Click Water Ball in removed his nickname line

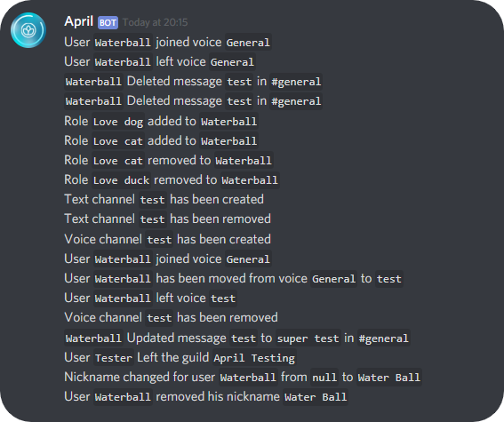316,397
